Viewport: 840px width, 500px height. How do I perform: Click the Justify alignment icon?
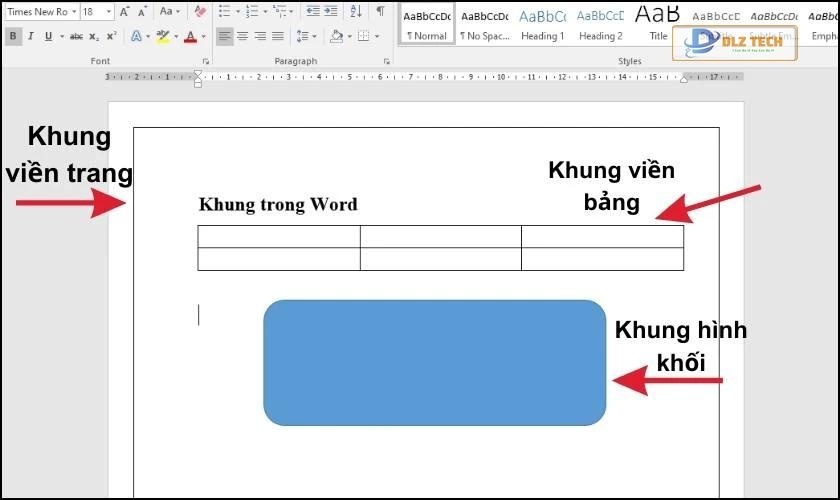(279, 36)
